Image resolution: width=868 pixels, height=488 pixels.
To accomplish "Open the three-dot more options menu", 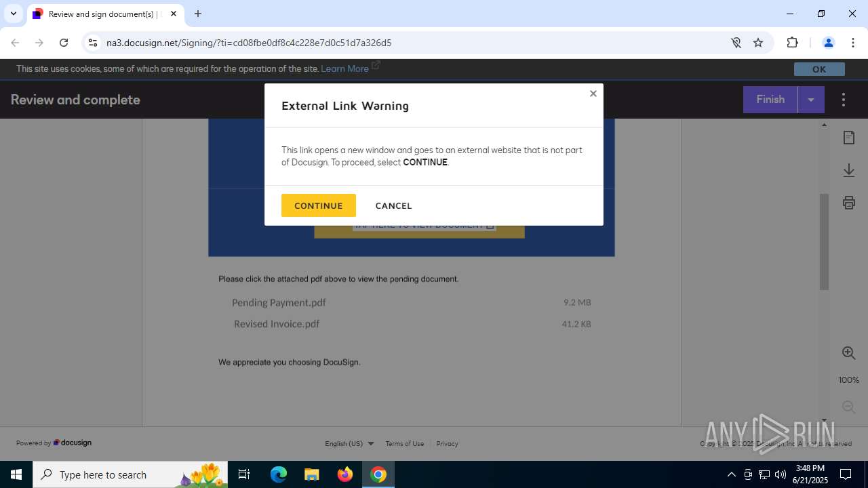I will pos(844,100).
